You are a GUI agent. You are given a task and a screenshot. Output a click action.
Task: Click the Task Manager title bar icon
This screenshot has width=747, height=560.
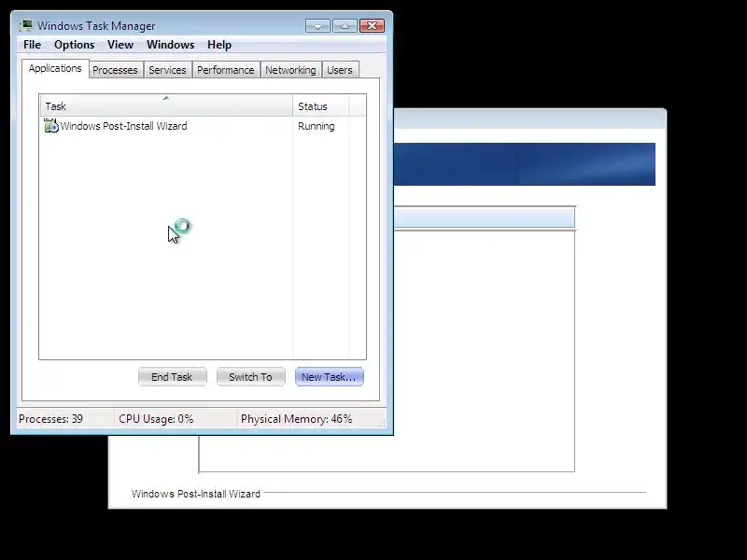(x=26, y=25)
